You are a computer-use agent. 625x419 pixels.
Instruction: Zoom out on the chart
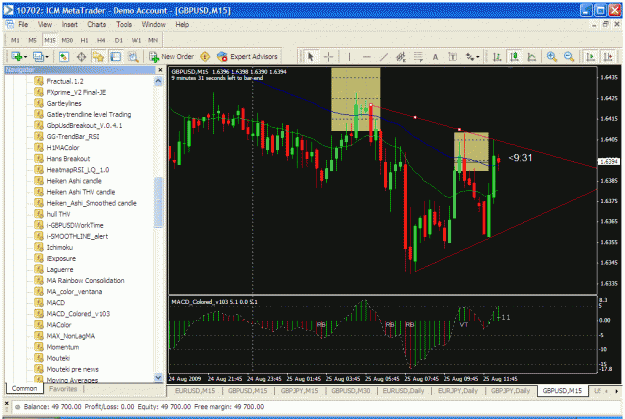569,57
